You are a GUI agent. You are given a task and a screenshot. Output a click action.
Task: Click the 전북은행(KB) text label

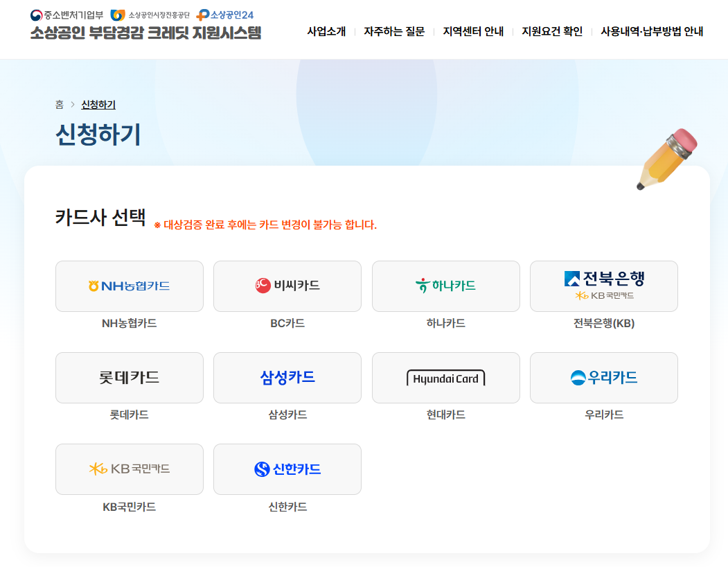(603, 323)
